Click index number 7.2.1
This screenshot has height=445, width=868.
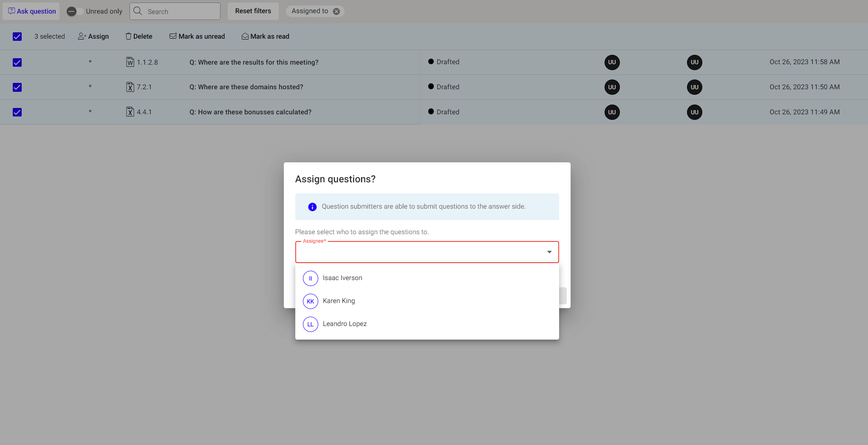tap(144, 87)
